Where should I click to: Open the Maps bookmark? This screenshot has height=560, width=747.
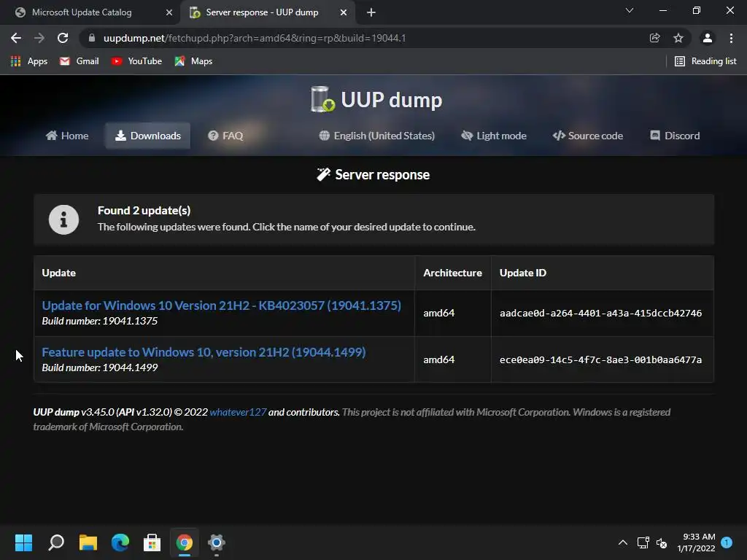tap(193, 61)
